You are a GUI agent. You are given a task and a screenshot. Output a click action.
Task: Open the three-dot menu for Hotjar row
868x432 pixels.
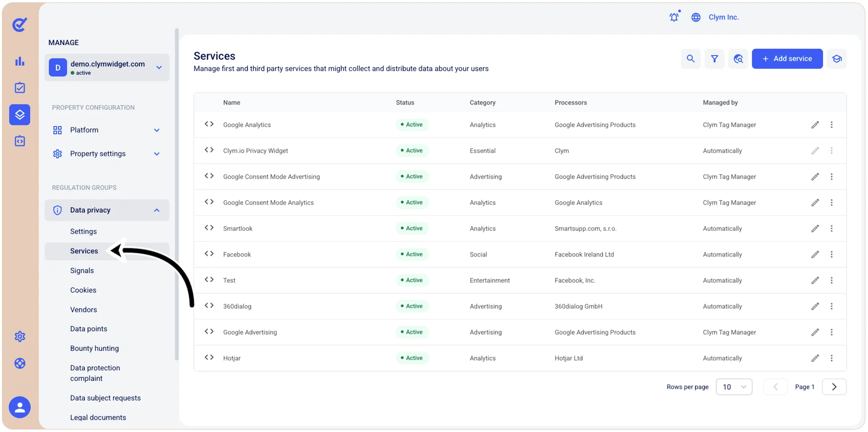click(x=831, y=358)
